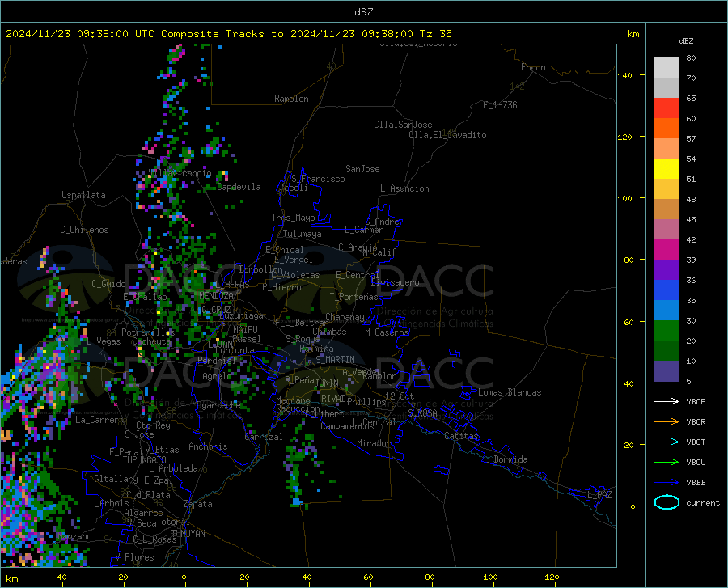728x588 pixels.
Task: Click the Clla.El_Cavadito label
Action: coord(447,135)
